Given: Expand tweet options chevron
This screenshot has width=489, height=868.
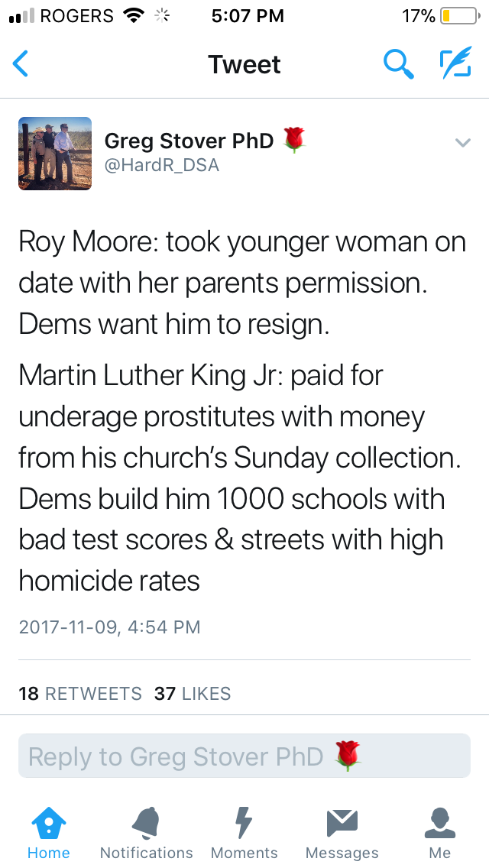Looking at the screenshot, I should click(462, 142).
